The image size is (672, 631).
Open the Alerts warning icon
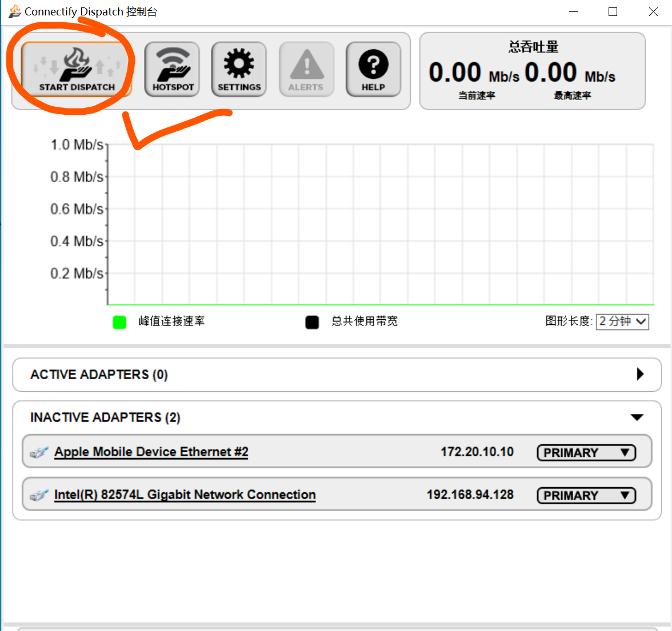(x=306, y=70)
